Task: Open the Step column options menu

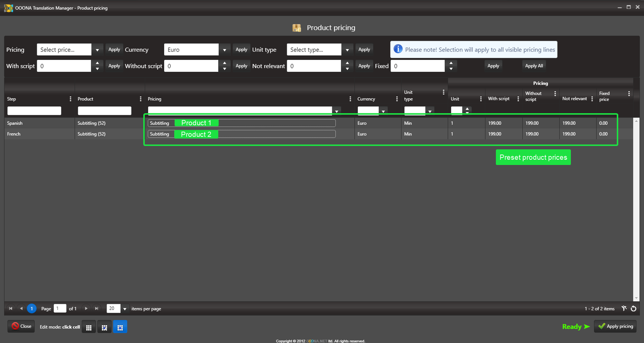Action: tap(70, 99)
